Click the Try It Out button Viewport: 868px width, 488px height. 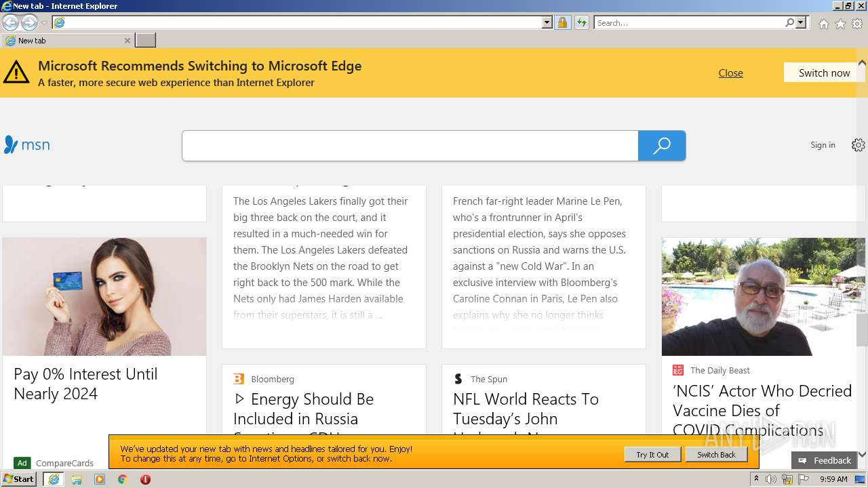tap(652, 455)
